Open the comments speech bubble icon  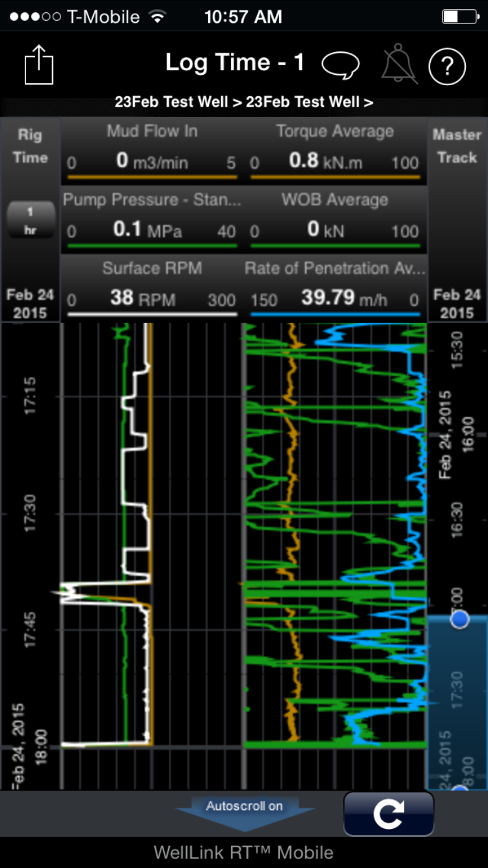click(340, 65)
